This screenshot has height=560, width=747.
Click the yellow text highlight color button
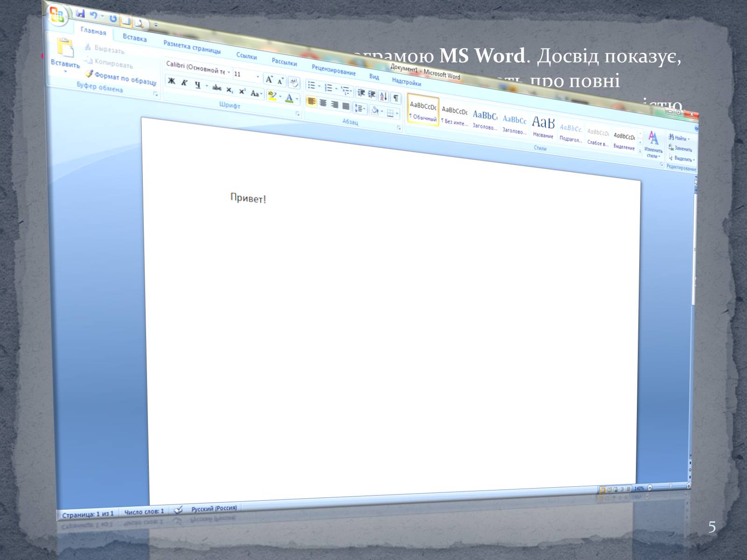[x=272, y=96]
